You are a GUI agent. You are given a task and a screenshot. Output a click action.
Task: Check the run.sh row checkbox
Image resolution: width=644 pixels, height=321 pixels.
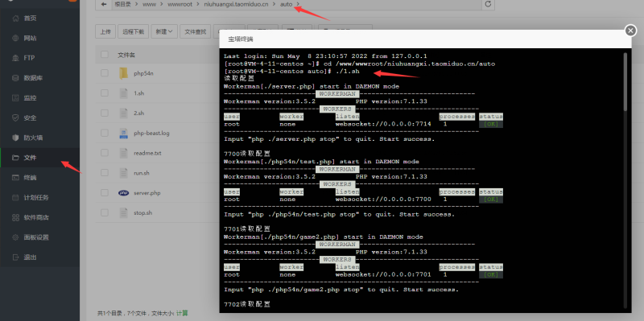pos(105,173)
